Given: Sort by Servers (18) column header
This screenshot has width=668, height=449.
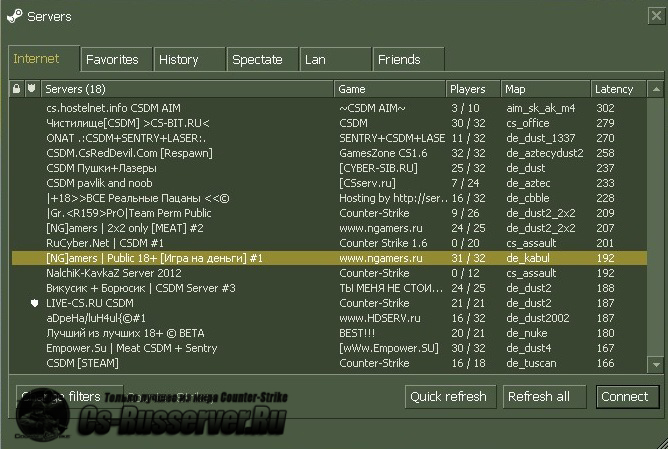Looking at the screenshot, I should coord(187,89).
